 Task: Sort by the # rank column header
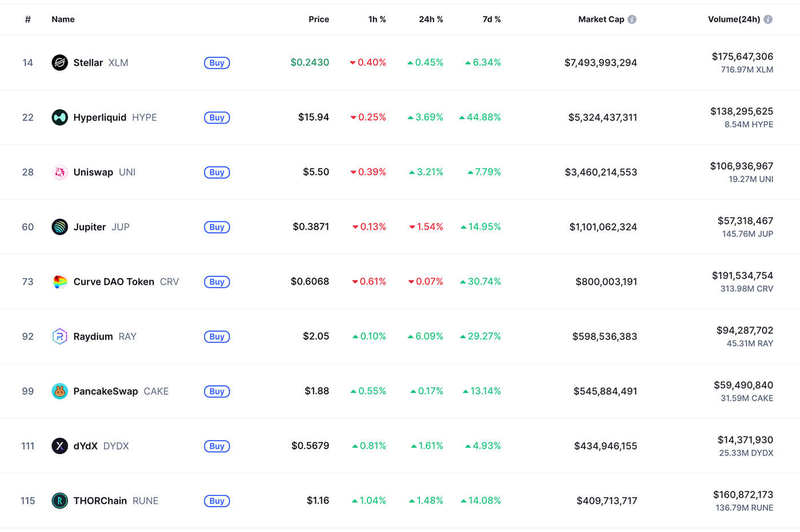[27, 19]
